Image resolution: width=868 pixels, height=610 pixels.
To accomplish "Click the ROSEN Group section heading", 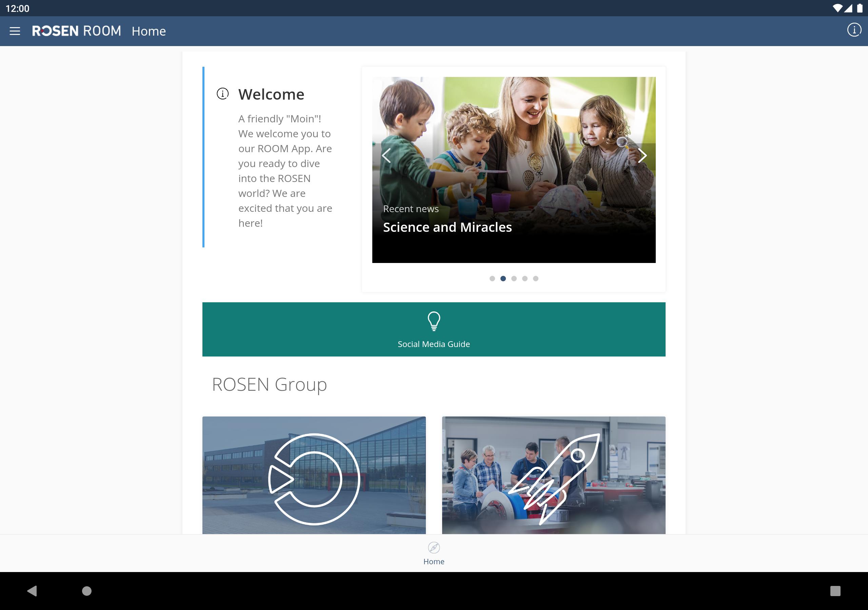I will click(x=269, y=385).
